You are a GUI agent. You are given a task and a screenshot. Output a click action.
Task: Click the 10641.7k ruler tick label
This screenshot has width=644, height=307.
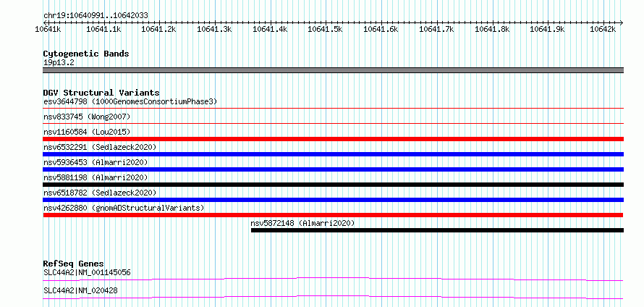pyautogui.click(x=436, y=29)
